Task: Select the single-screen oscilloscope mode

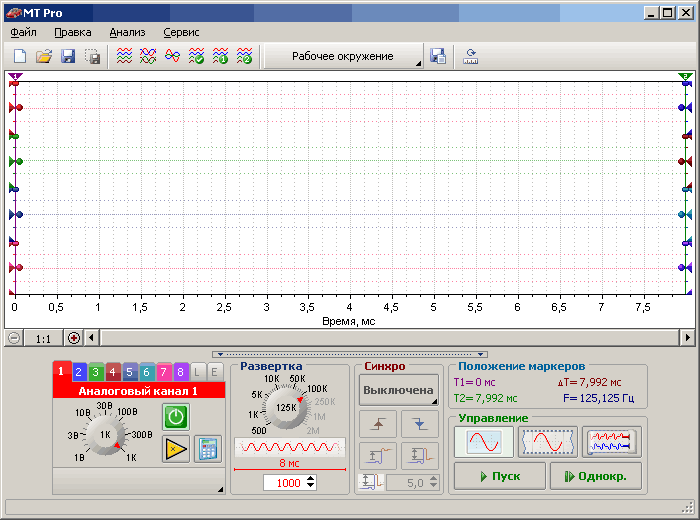Action: click(x=484, y=441)
